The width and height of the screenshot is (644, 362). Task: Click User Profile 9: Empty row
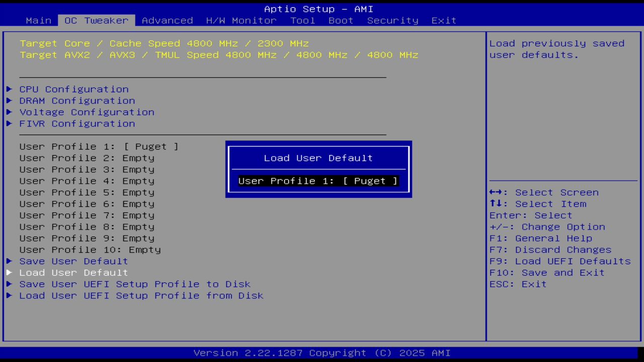click(87, 238)
